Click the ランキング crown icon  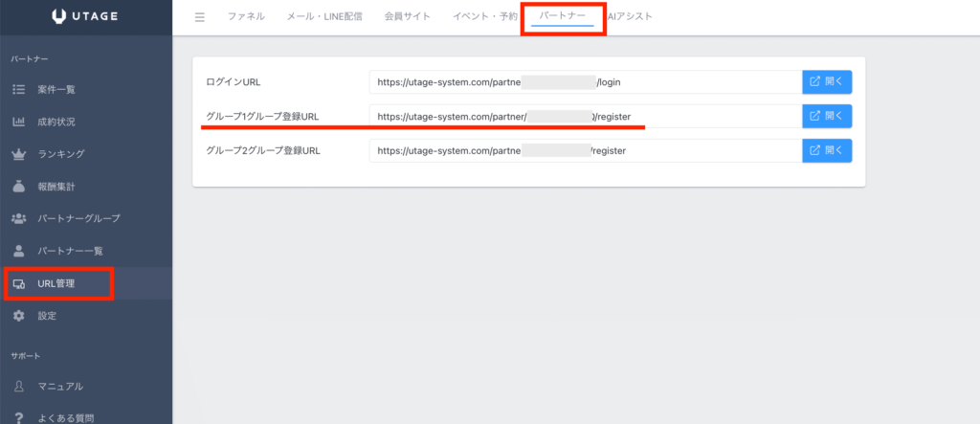[19, 154]
